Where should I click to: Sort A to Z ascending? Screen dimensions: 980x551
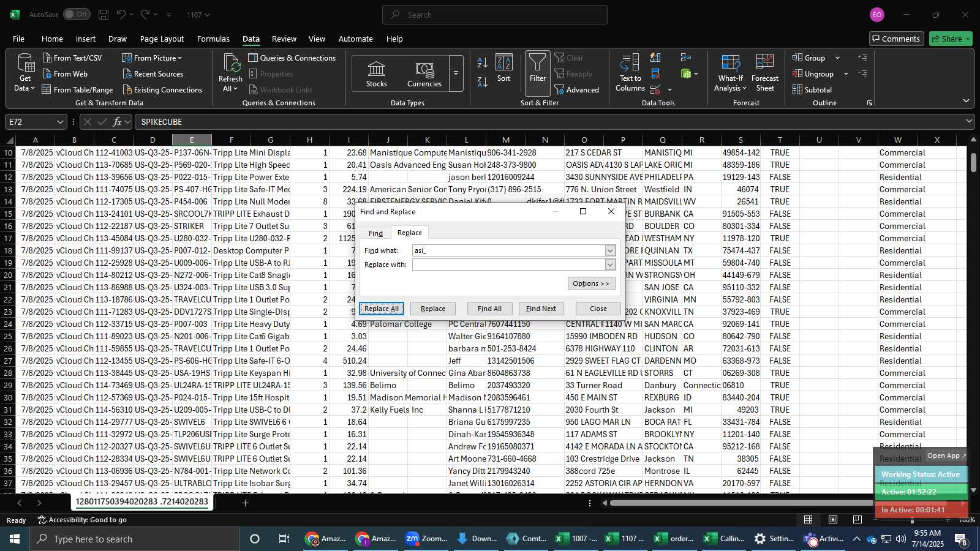[x=483, y=62]
